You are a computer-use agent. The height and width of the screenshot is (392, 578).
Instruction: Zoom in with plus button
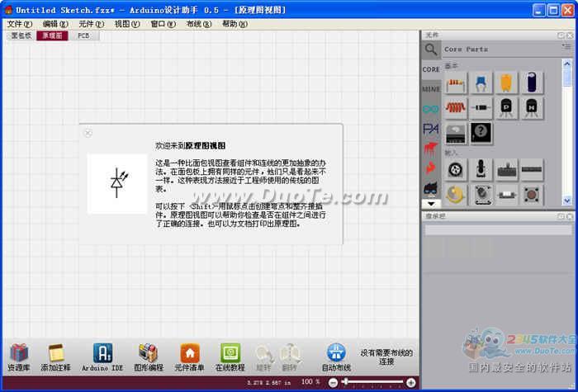click(410, 383)
